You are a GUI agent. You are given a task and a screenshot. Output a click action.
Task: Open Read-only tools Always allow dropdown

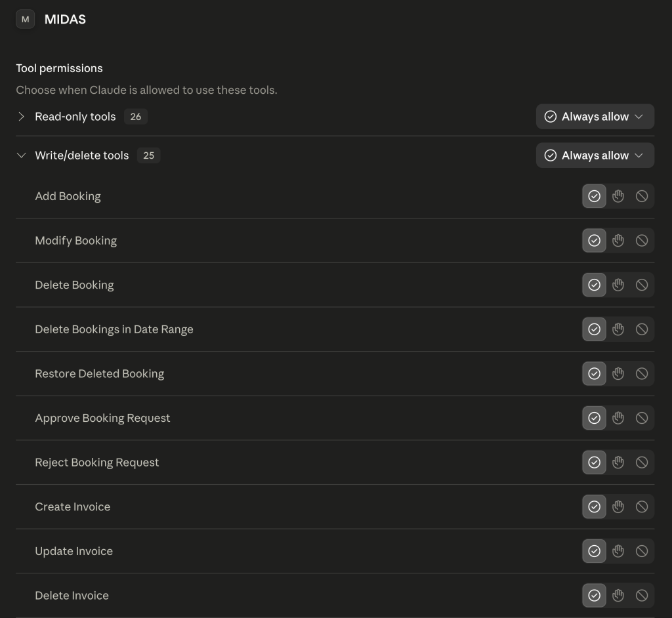tap(595, 117)
